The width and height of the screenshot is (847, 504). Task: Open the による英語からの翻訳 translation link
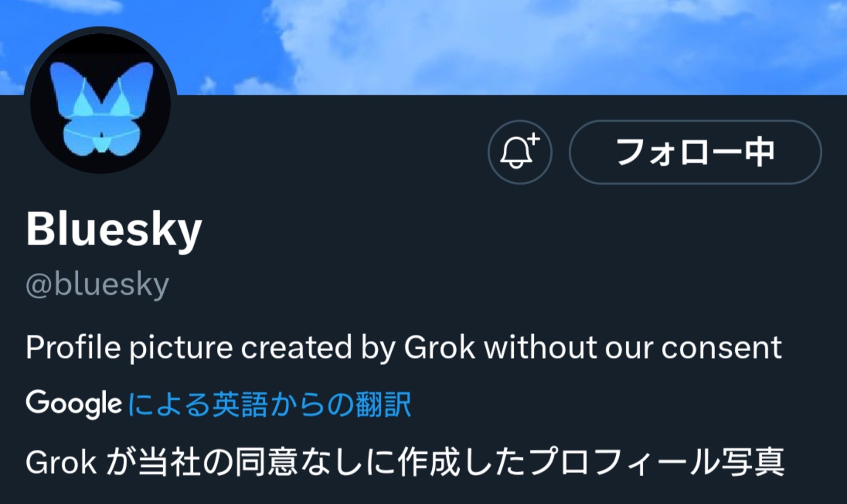point(269,404)
